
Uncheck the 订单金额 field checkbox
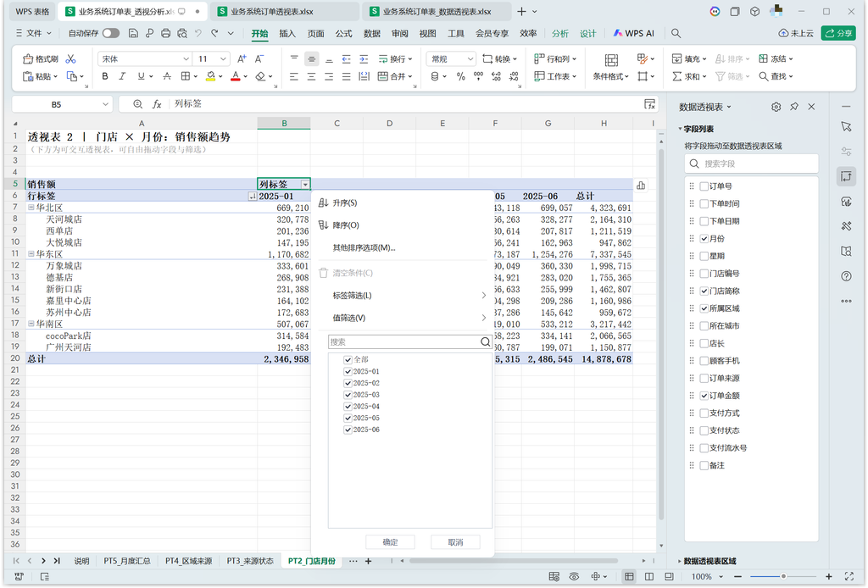pyautogui.click(x=704, y=396)
